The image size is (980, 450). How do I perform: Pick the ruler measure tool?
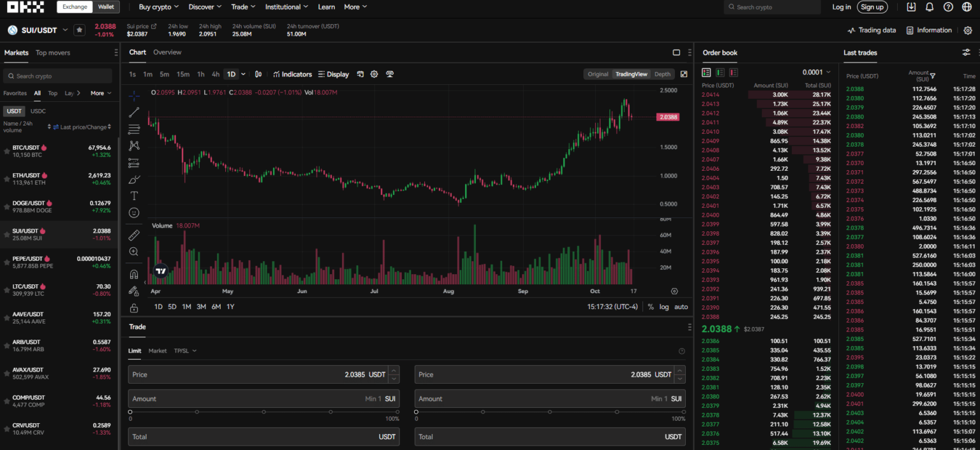(134, 235)
